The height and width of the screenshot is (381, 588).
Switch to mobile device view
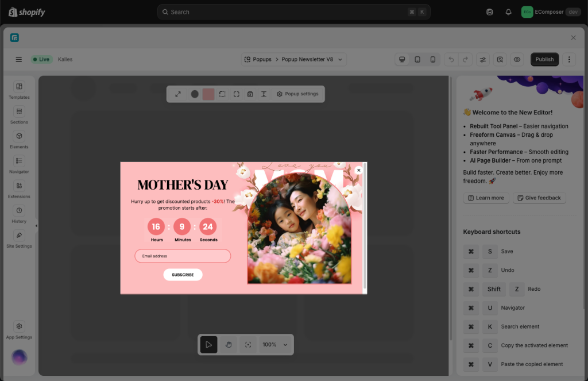pos(432,59)
